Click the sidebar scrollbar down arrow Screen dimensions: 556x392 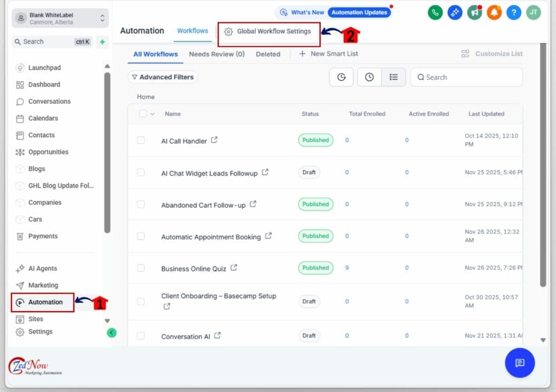(107, 321)
